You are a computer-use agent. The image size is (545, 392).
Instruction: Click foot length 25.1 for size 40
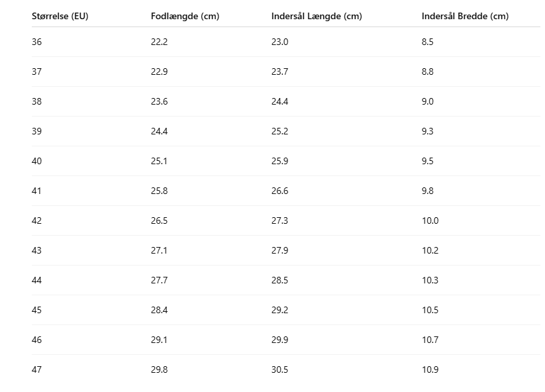[159, 161]
